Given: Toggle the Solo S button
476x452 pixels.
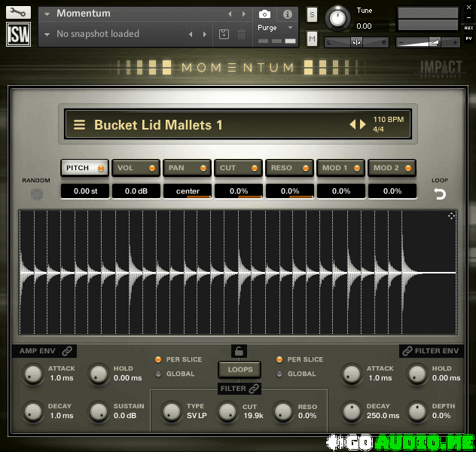Looking at the screenshot, I should point(313,14).
